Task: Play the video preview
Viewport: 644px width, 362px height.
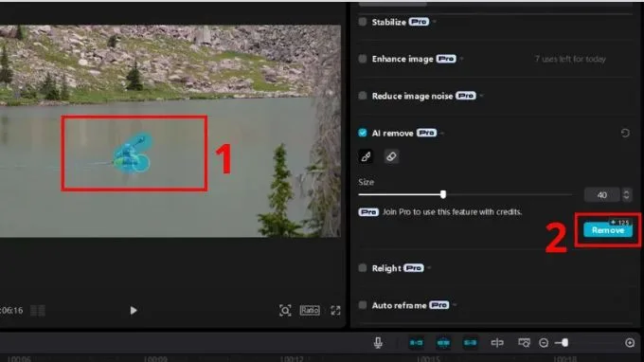Action: tap(134, 310)
